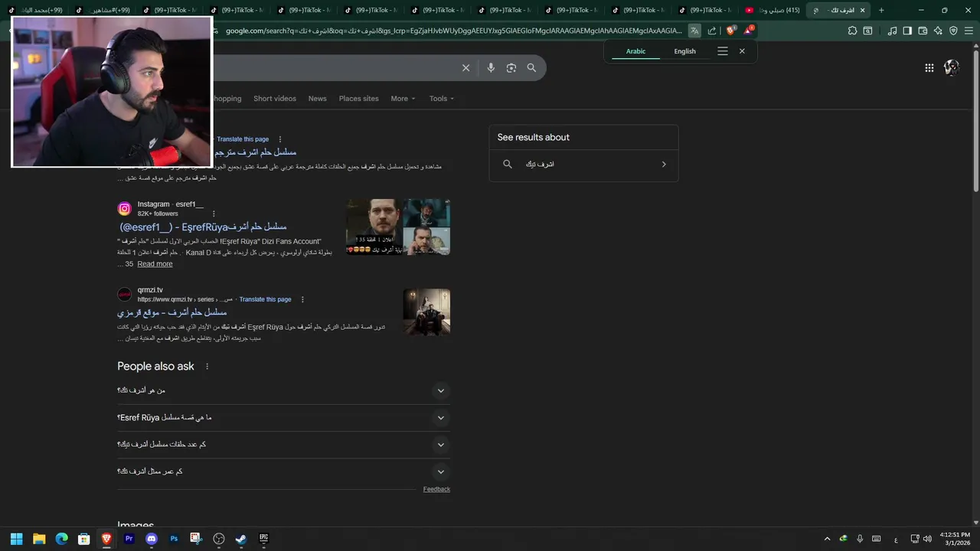Open the browser main hamburger menu
The image size is (980, 551).
pos(969,31)
